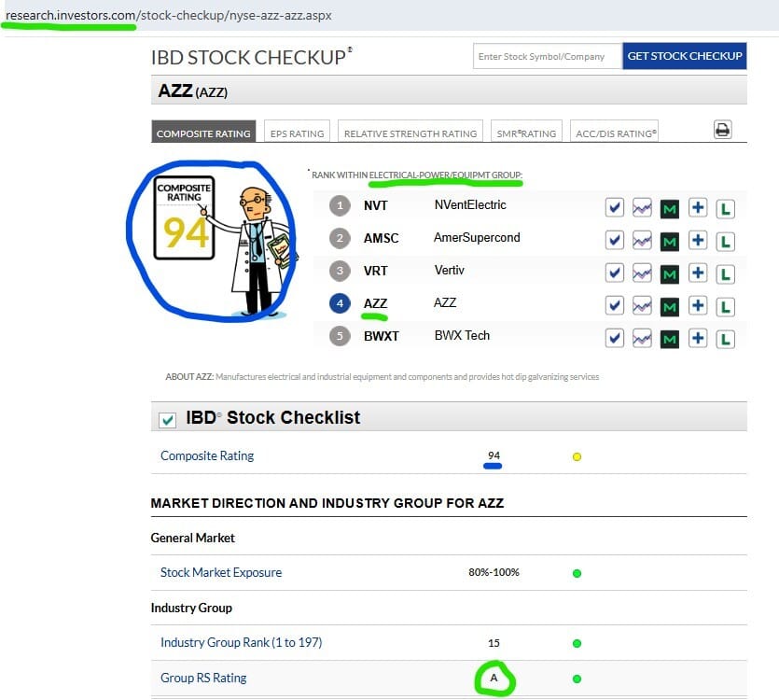Click the green M icon for AMSC

click(670, 242)
